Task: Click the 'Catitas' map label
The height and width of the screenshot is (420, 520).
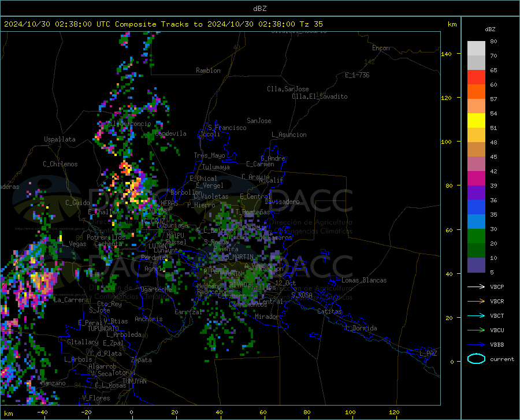Action: pos(330,311)
